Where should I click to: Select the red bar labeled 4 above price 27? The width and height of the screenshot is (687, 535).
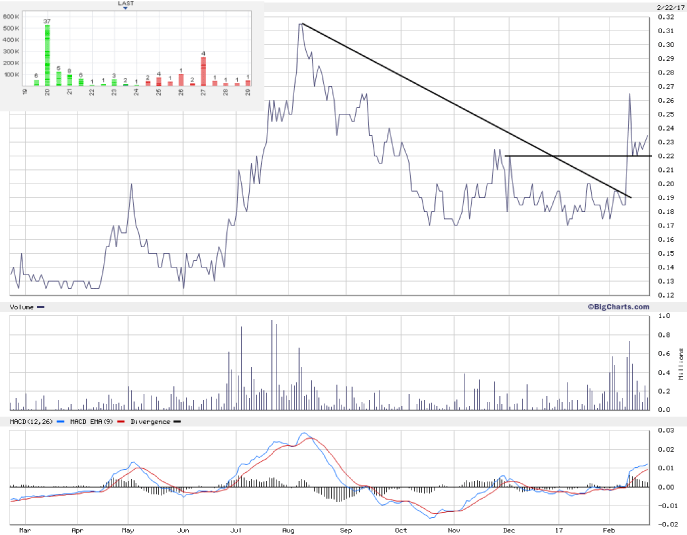pos(203,71)
